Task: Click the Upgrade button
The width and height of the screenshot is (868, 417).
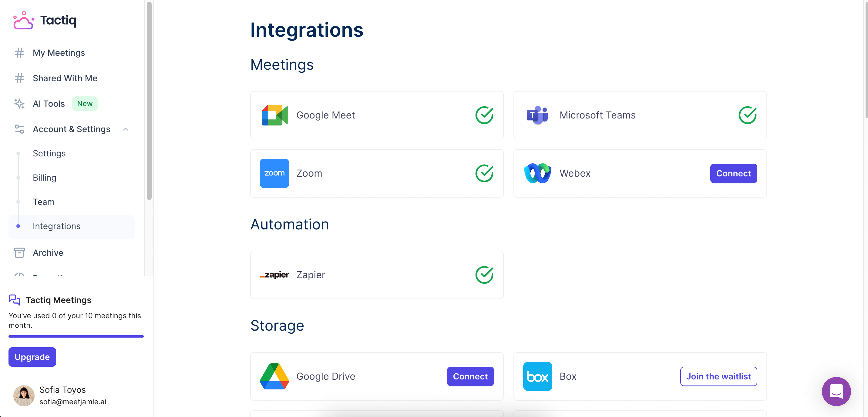Action: pyautogui.click(x=32, y=357)
